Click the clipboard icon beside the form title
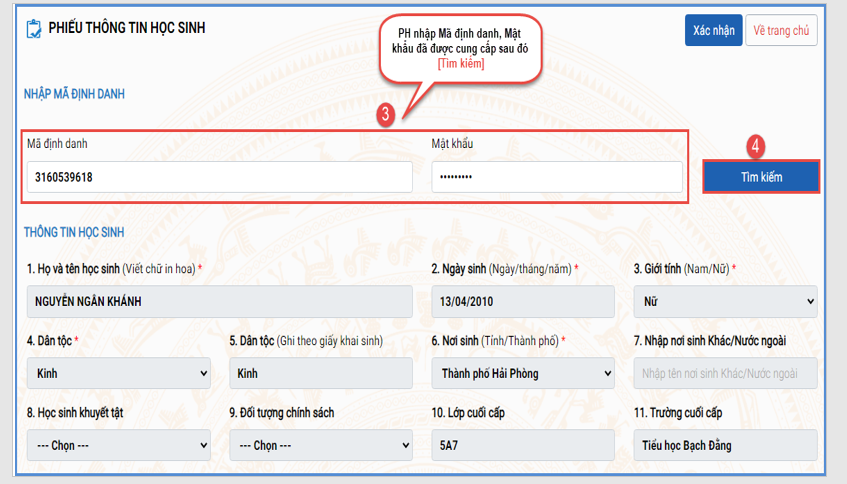The height and width of the screenshot is (484, 847). click(33, 28)
